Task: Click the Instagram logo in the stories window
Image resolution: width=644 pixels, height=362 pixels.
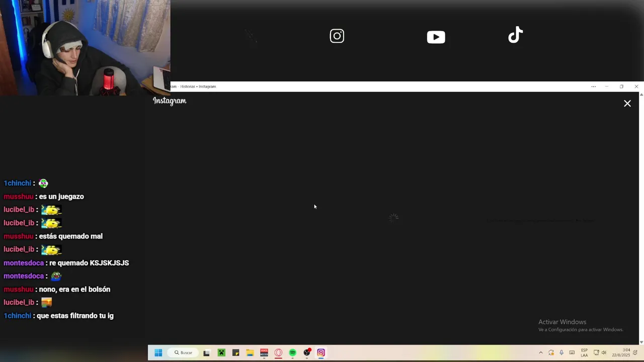Action: click(x=170, y=101)
